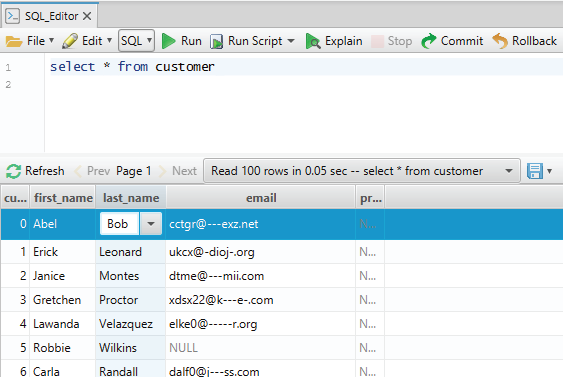Click the Run Script document icon

point(217,41)
